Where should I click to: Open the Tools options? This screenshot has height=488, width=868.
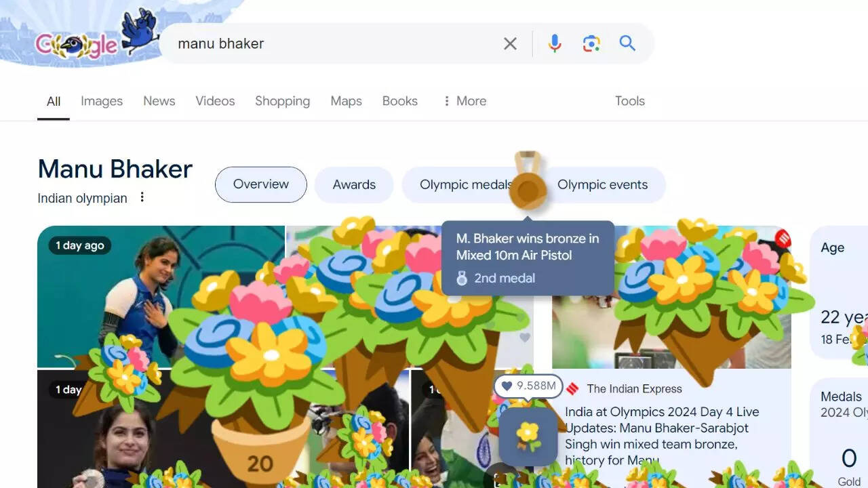[629, 101]
